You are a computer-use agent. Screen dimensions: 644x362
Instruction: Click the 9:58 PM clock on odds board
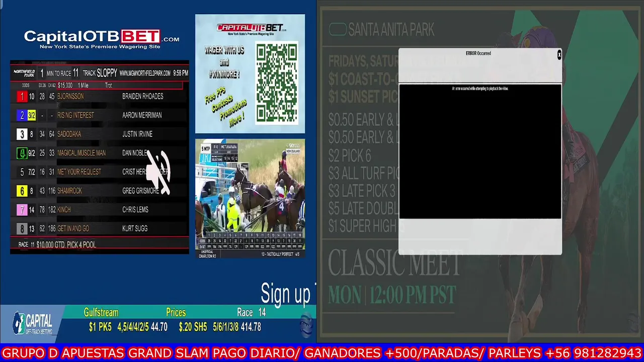181,73
